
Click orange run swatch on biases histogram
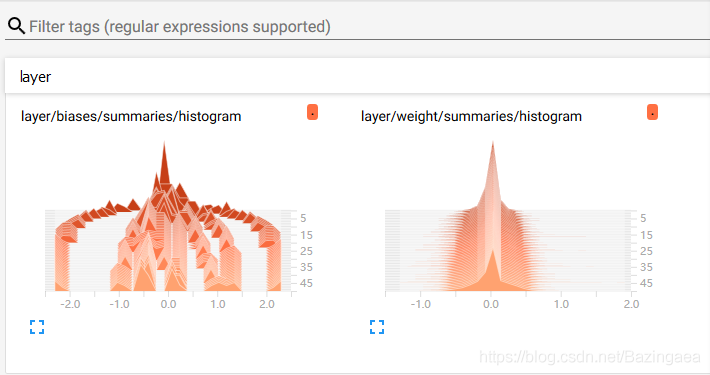pyautogui.click(x=312, y=112)
